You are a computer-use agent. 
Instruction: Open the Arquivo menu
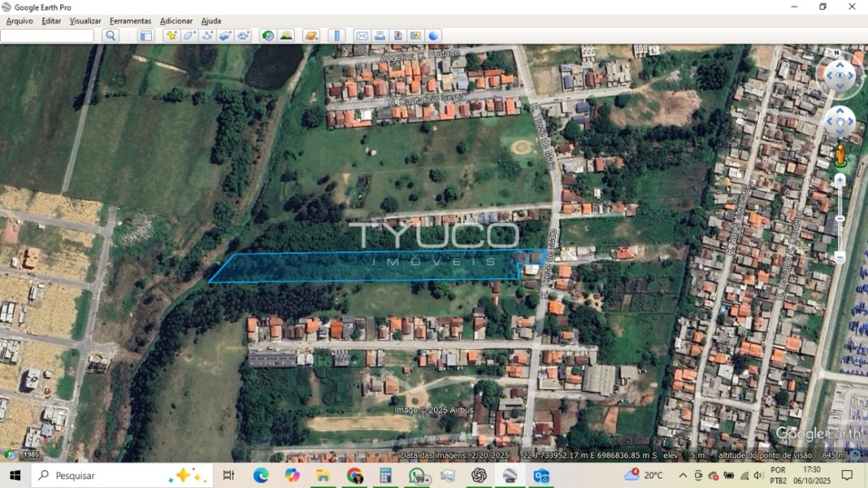tap(19, 21)
